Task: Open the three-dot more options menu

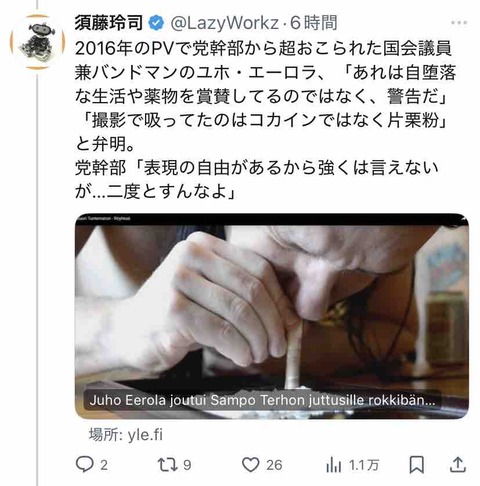Action: 459,23
